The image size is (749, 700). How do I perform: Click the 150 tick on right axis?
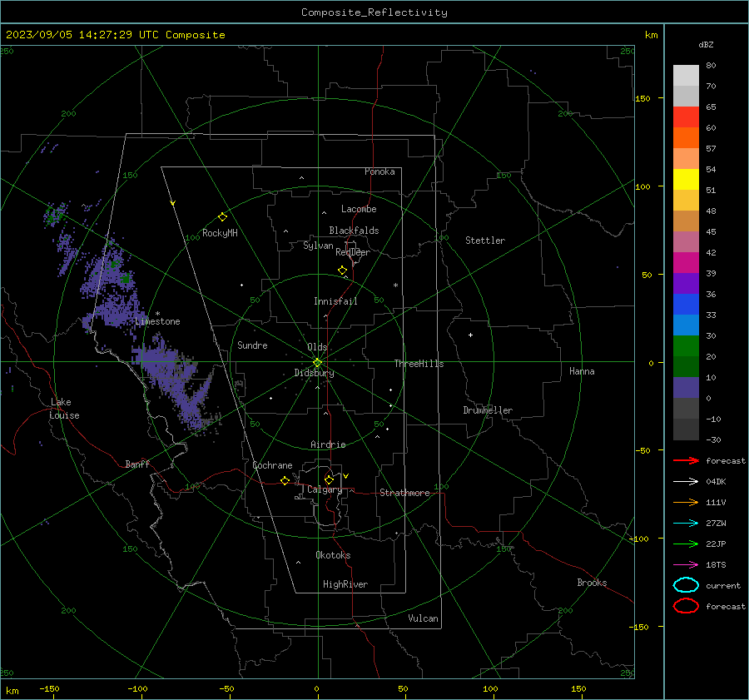click(642, 98)
